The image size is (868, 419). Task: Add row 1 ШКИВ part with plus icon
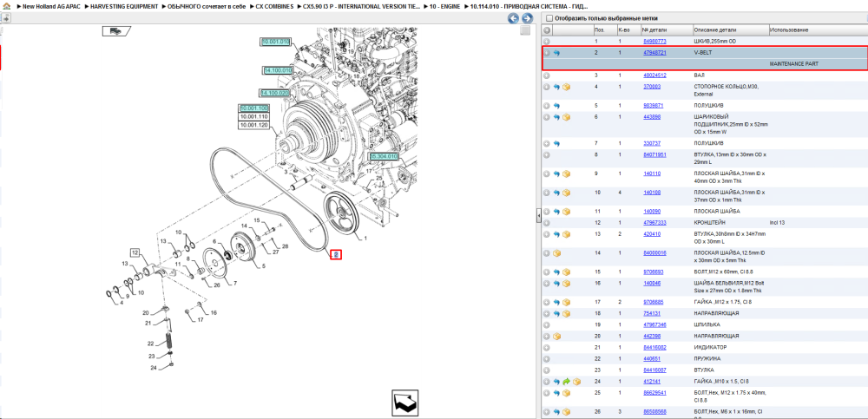(546, 42)
